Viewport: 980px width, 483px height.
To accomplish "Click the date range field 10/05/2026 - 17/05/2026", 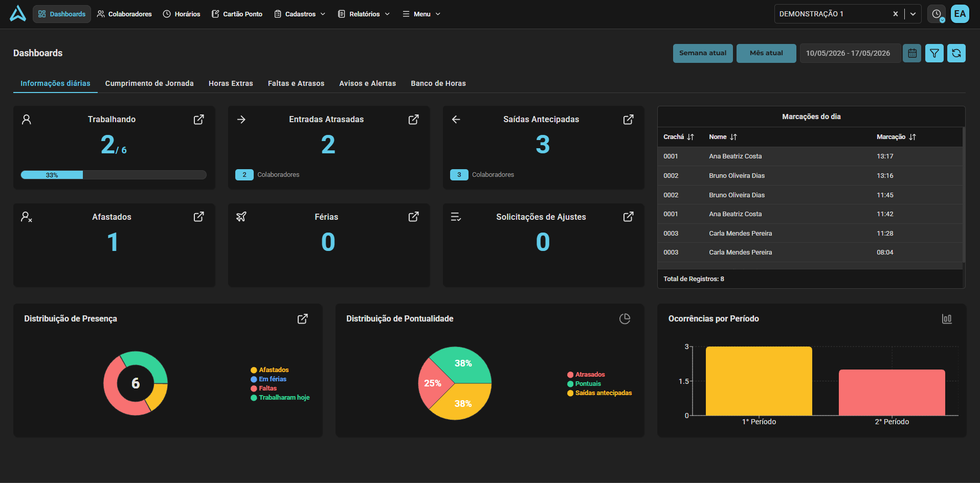I will click(x=850, y=53).
